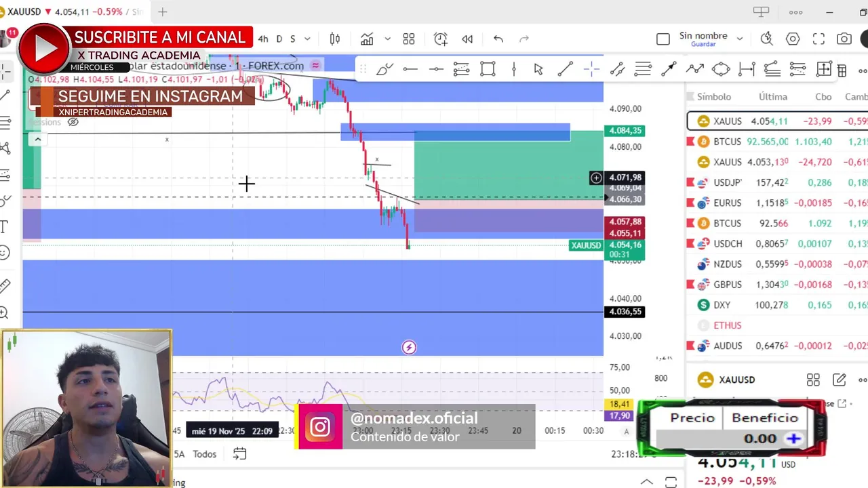
Task: Select the 4h timeframe
Action: point(263,39)
